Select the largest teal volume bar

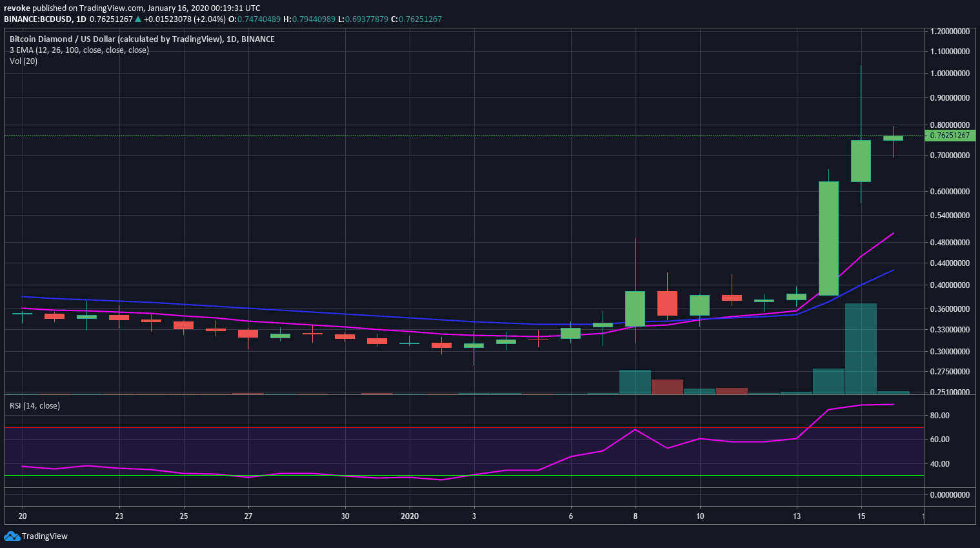[861, 348]
